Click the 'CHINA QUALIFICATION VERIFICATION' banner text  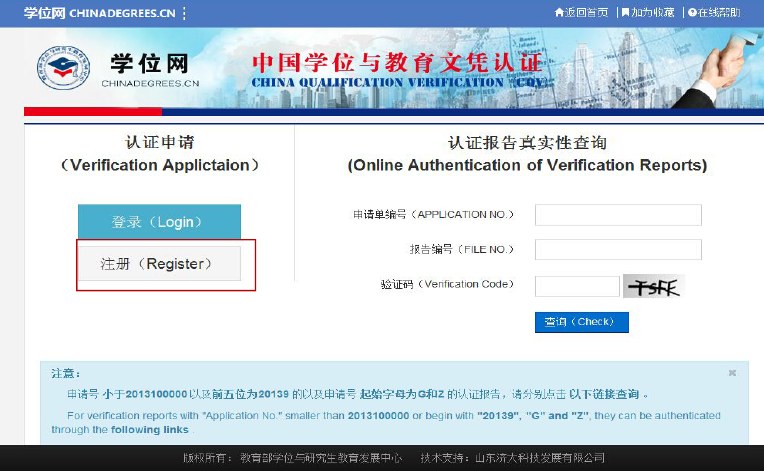(378, 83)
